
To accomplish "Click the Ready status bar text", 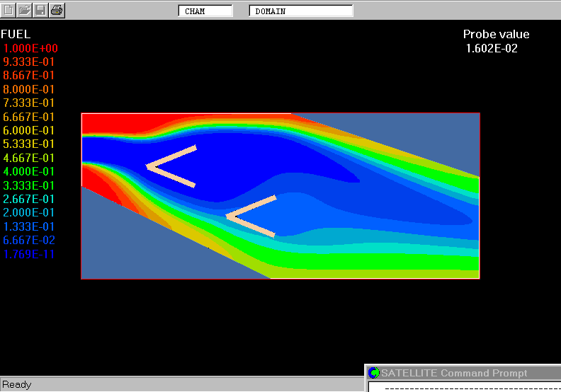I will [x=17, y=384].
